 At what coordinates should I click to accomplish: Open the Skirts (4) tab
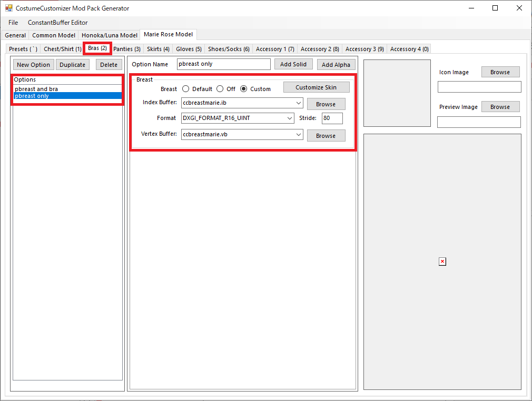[x=158, y=49]
